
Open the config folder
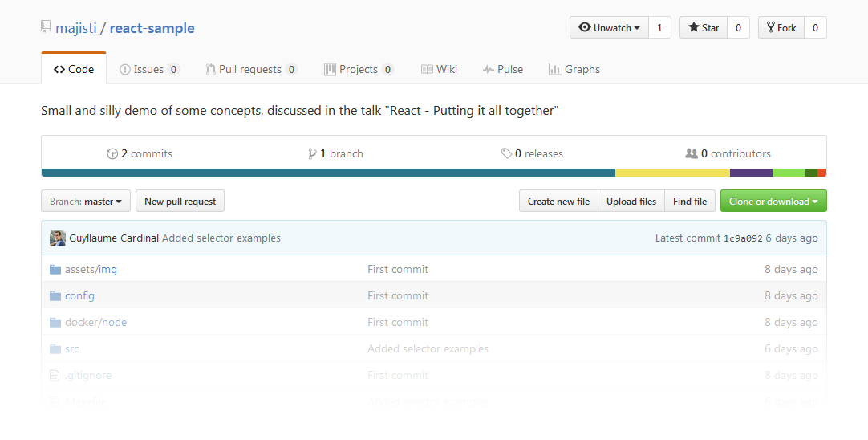79,296
